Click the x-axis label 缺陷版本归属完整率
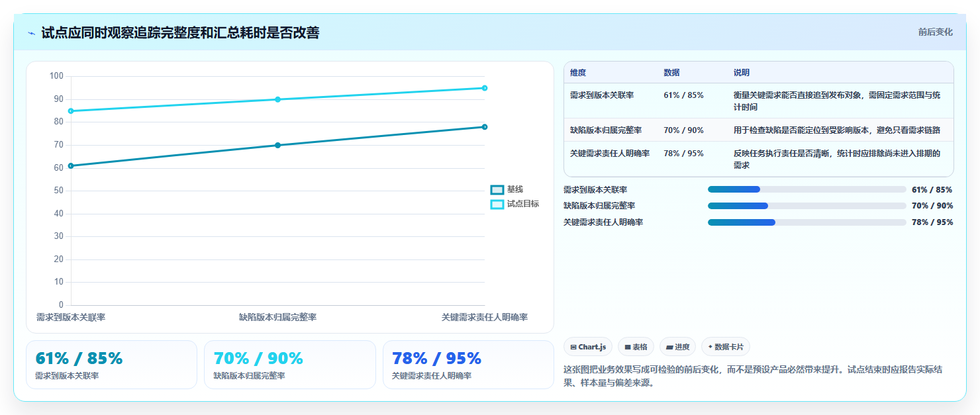980x415 pixels. pos(277,318)
